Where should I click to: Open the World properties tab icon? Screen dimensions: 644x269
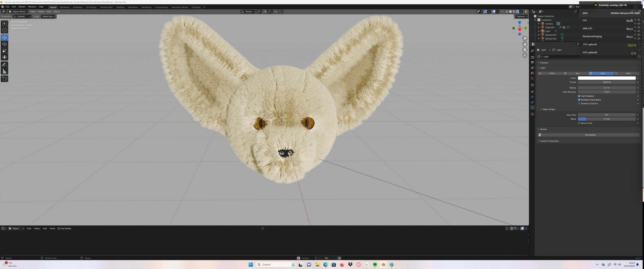(x=532, y=78)
